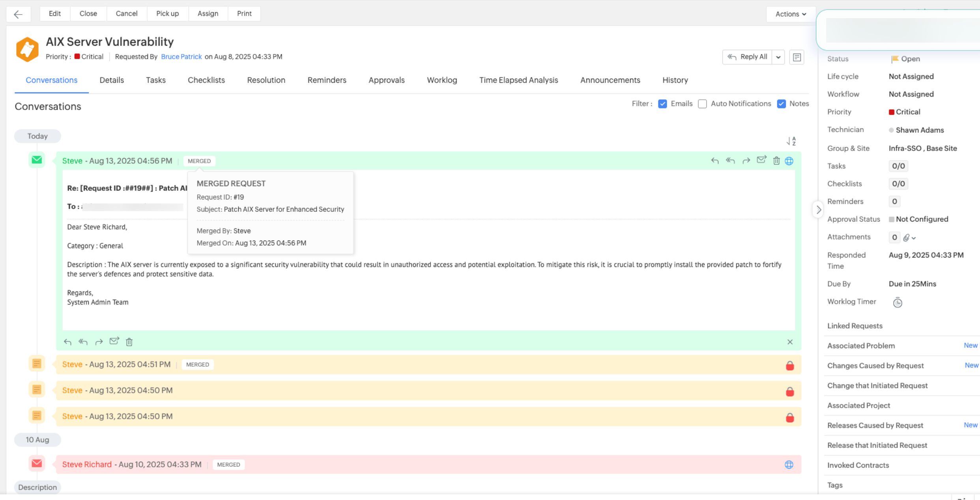Switch to the Resolution tab

coord(266,80)
